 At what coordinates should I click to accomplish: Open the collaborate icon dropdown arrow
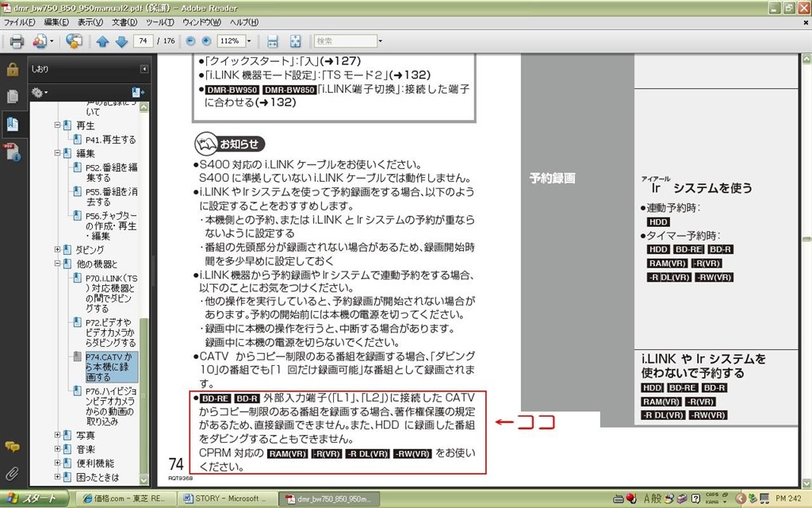(52, 41)
